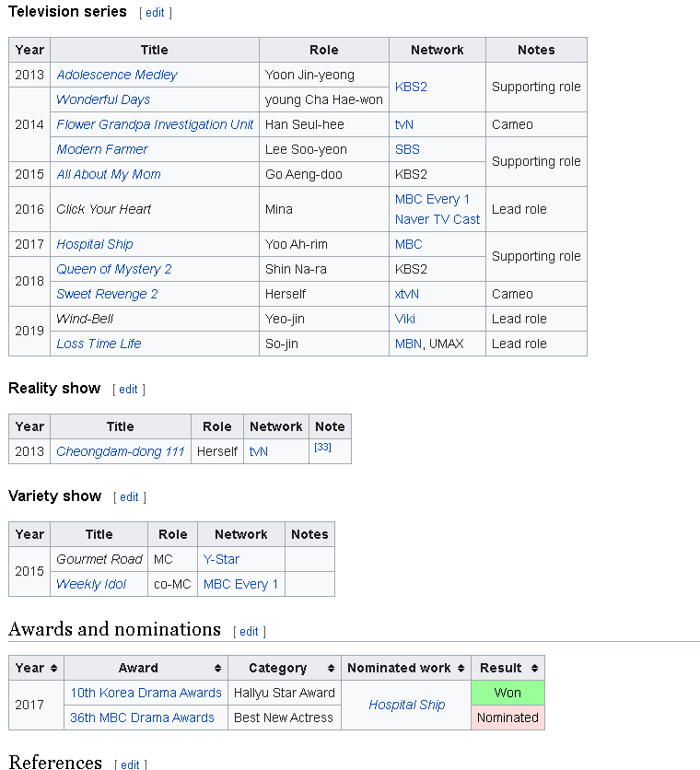The image size is (700, 770).
Task: Edit the Awards and nominations section
Action: coord(249,632)
